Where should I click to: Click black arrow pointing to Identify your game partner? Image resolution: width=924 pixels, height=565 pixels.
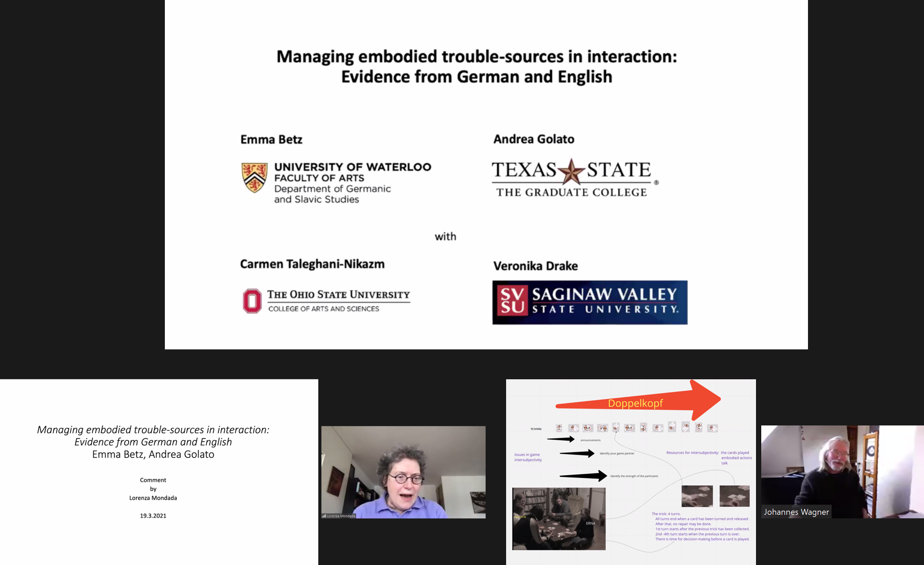tap(576, 453)
